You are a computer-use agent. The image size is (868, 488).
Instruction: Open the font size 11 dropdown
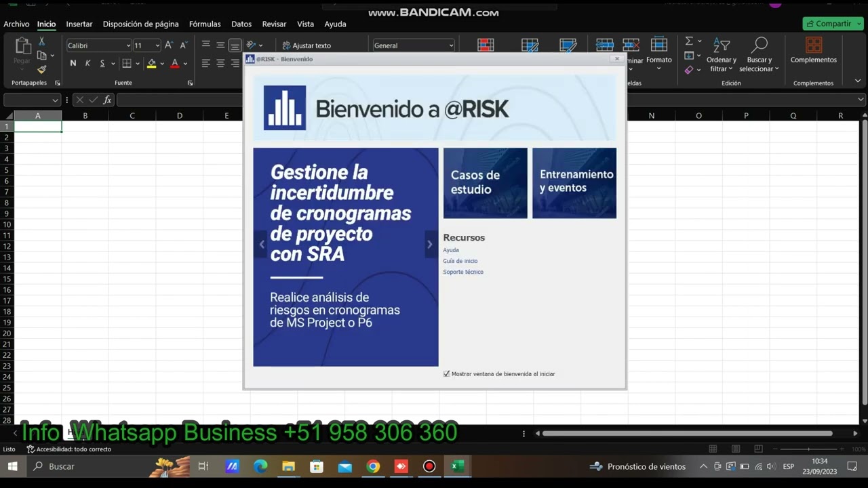coord(157,45)
